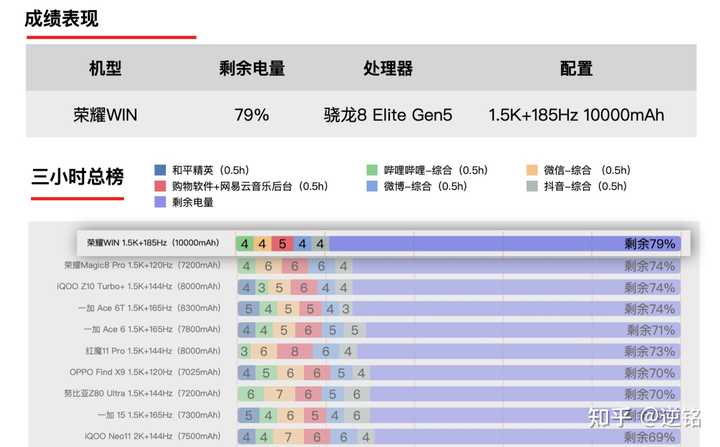Viewport: 720px width, 447px height.
Task: Click the 微博-综合 legend swatch
Action: coord(372,186)
